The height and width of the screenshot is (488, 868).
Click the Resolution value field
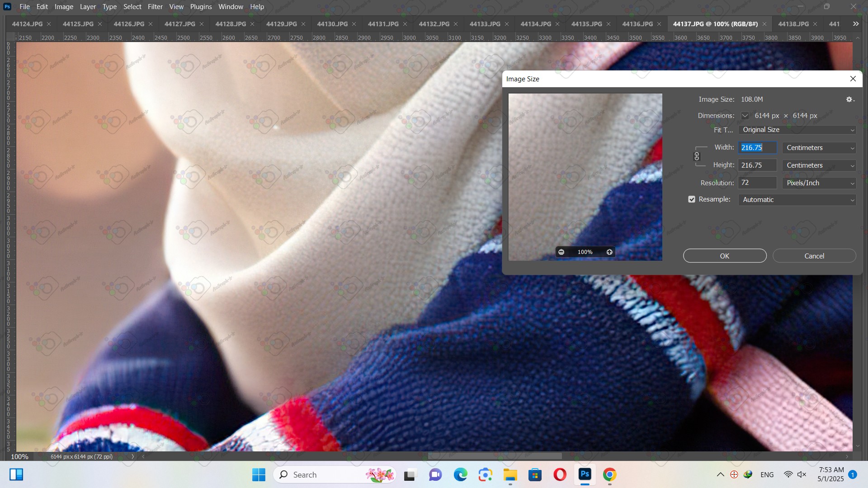point(757,183)
